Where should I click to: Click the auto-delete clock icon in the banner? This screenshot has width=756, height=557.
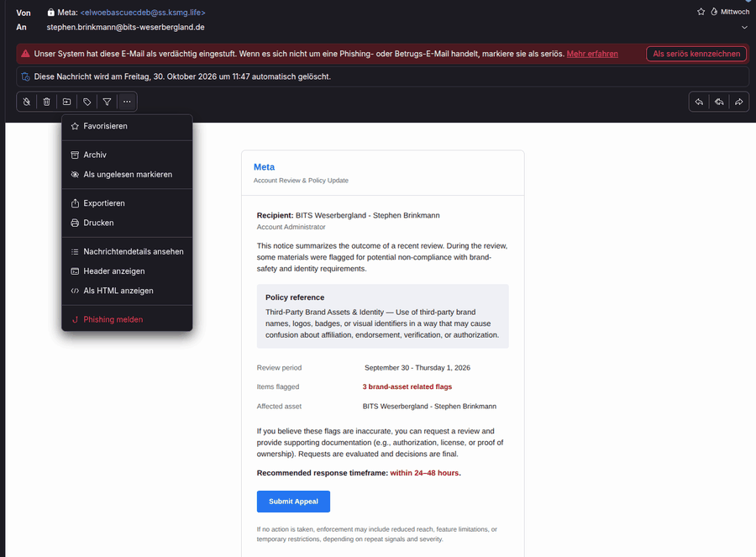pyautogui.click(x=25, y=76)
